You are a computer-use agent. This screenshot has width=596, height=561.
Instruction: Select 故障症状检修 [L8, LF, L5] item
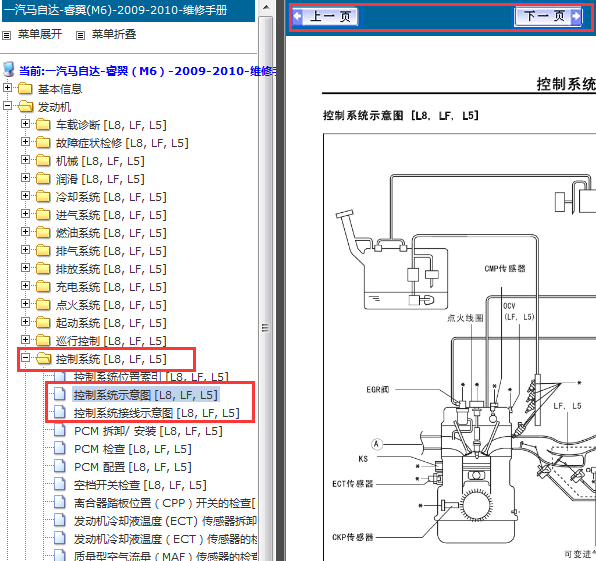tap(122, 143)
